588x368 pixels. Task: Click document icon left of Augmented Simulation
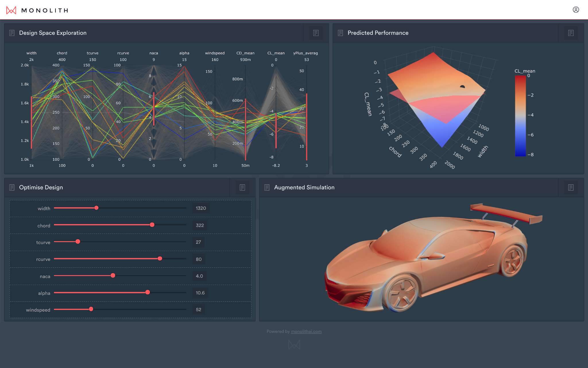[267, 187]
